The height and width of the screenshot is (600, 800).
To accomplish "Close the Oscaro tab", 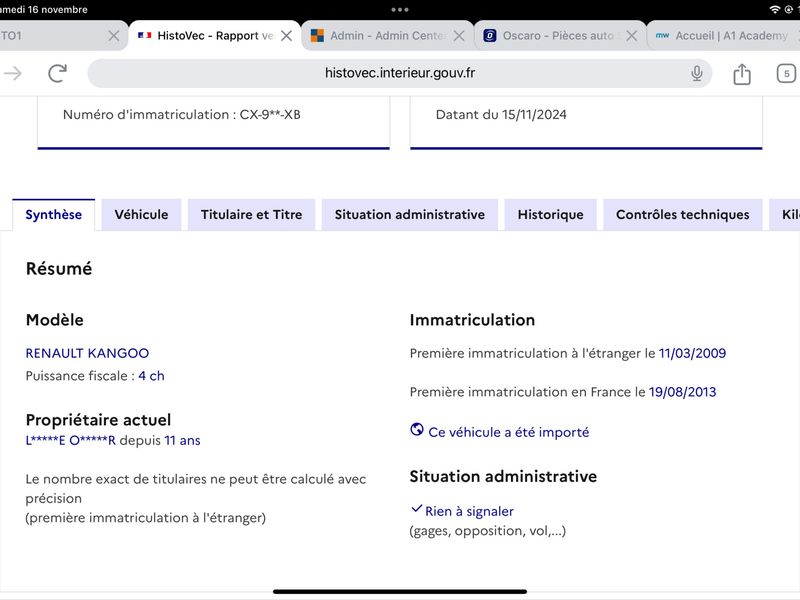I will [632, 36].
